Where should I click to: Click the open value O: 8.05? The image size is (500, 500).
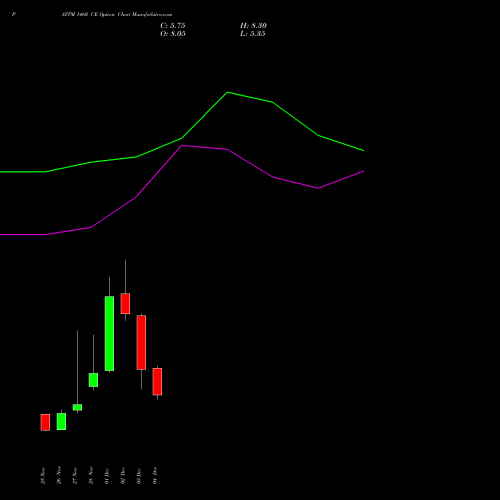click(173, 34)
